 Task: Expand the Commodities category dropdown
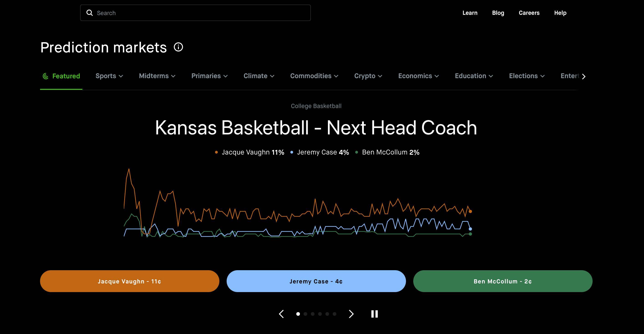click(314, 76)
